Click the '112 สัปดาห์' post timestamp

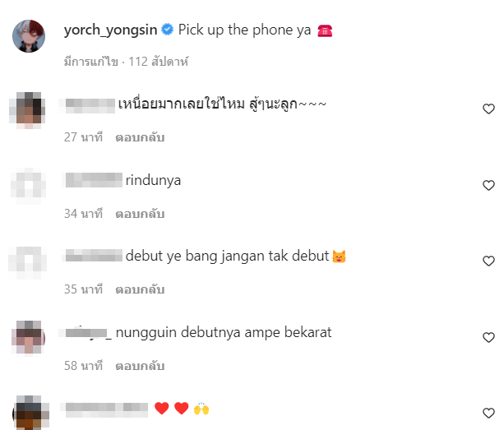159,62
